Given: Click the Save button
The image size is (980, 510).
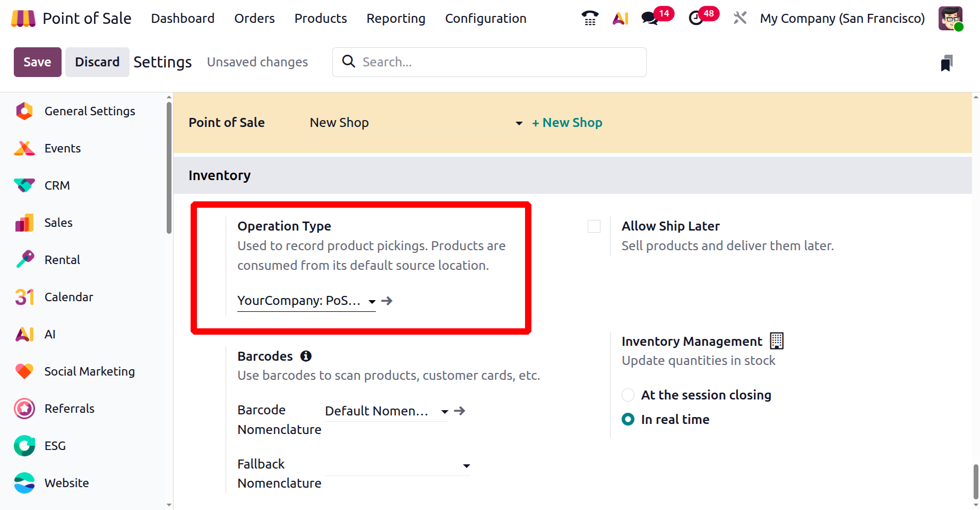Looking at the screenshot, I should [x=37, y=62].
